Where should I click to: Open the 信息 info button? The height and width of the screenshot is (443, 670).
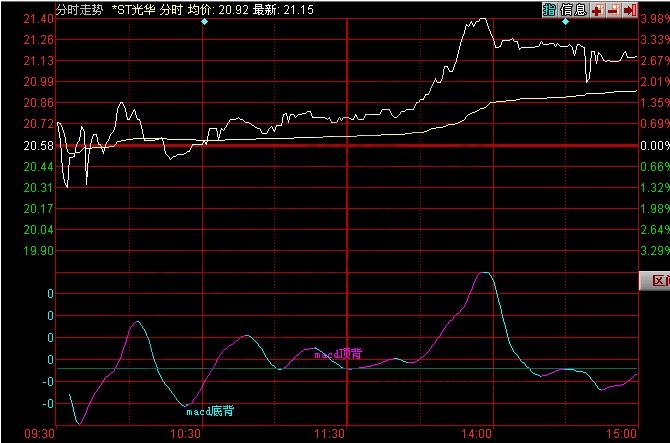click(573, 9)
